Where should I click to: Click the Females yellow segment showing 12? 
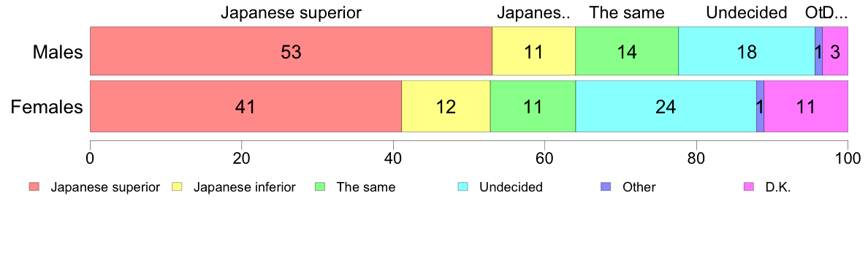446,106
